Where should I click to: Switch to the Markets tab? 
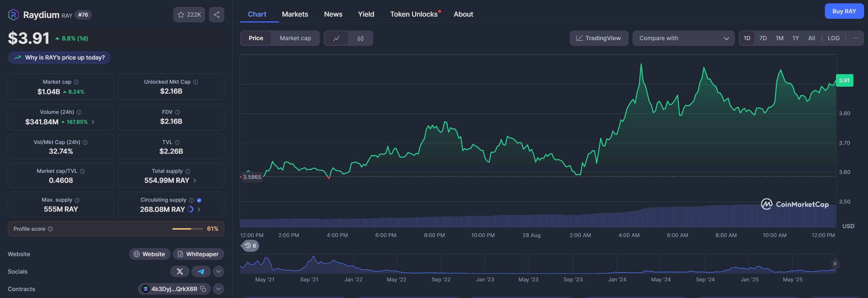tap(294, 14)
